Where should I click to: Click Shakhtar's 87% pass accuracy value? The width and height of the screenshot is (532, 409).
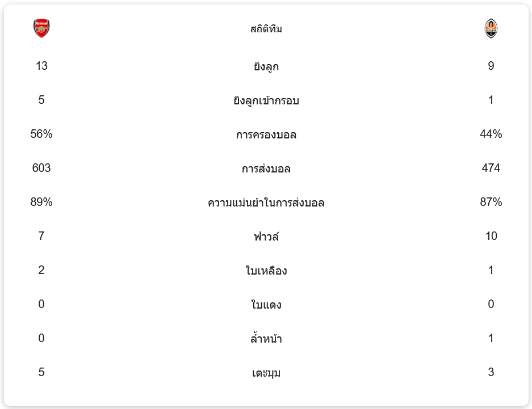tap(491, 202)
